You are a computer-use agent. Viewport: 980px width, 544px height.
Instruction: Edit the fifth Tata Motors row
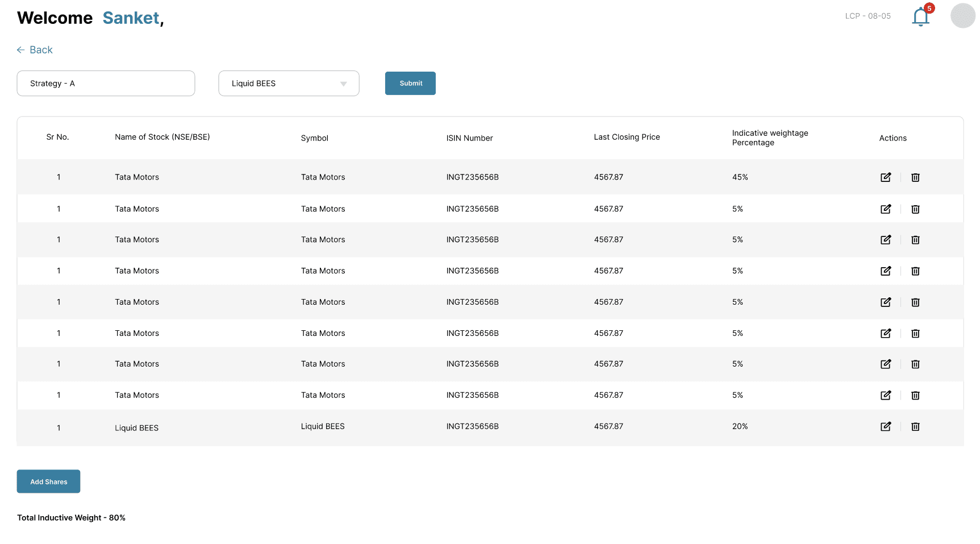click(886, 302)
